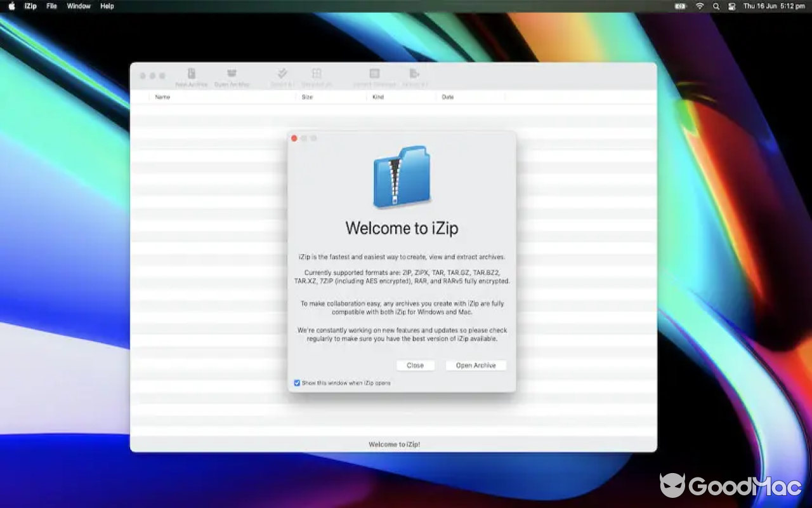Click the battery indicator in menu bar
812x508 pixels.
(680, 6)
